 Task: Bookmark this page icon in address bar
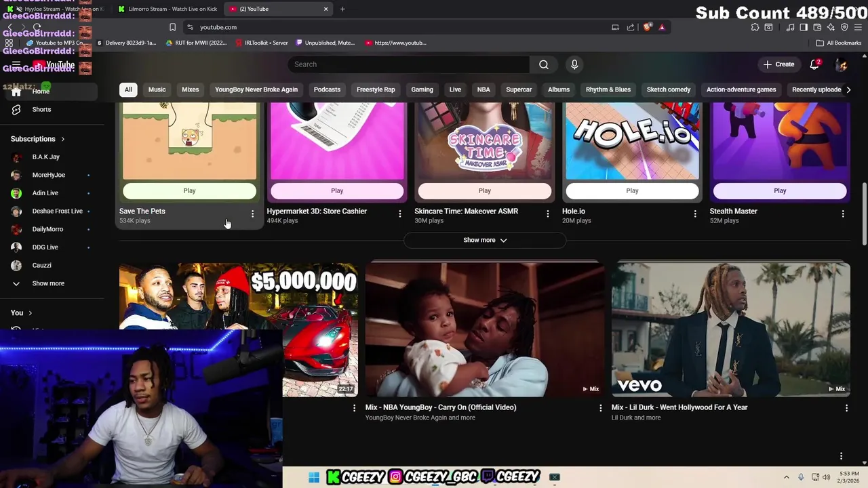172,27
